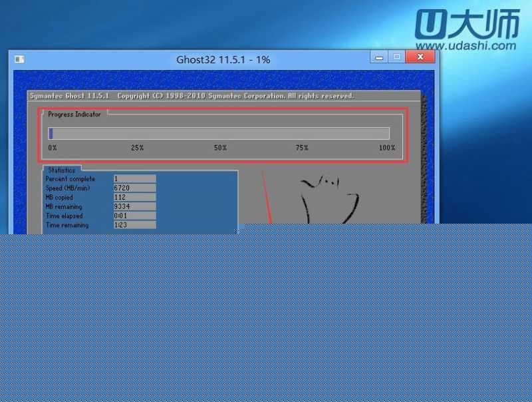
Task: Close the Ghost32 window
Action: pyautogui.click(x=420, y=57)
